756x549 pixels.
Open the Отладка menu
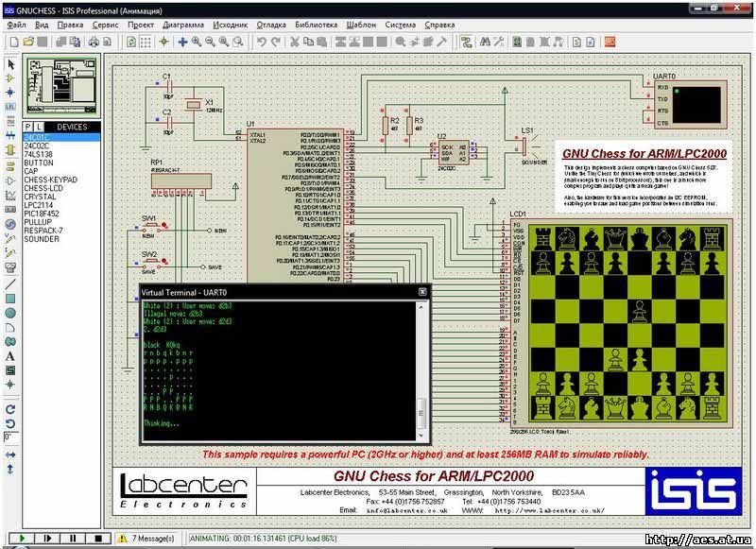[x=271, y=25]
